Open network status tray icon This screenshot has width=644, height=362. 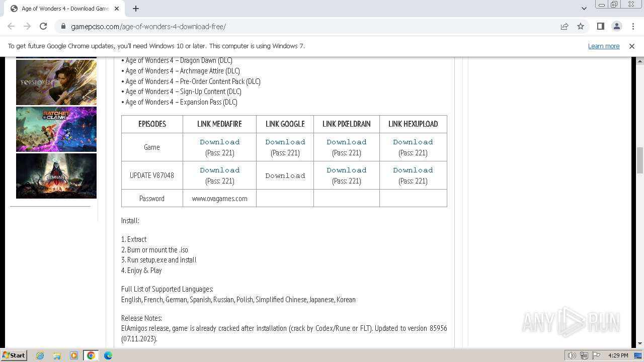(584, 355)
